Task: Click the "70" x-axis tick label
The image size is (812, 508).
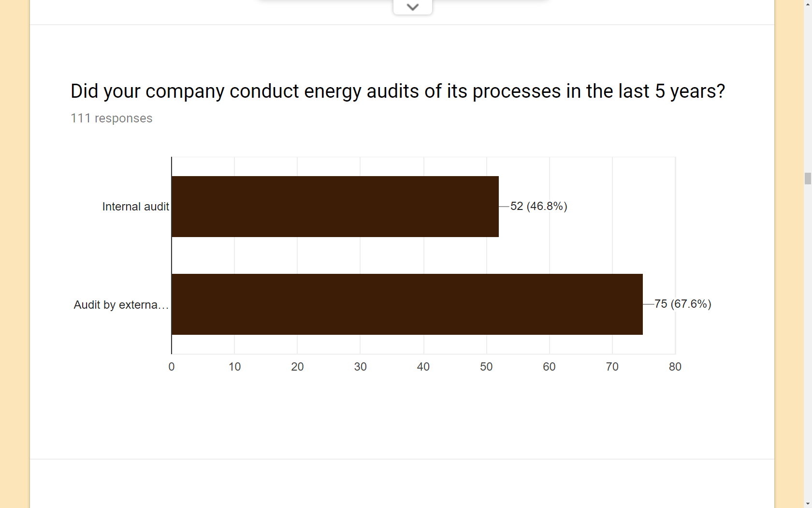Action: [x=612, y=367]
